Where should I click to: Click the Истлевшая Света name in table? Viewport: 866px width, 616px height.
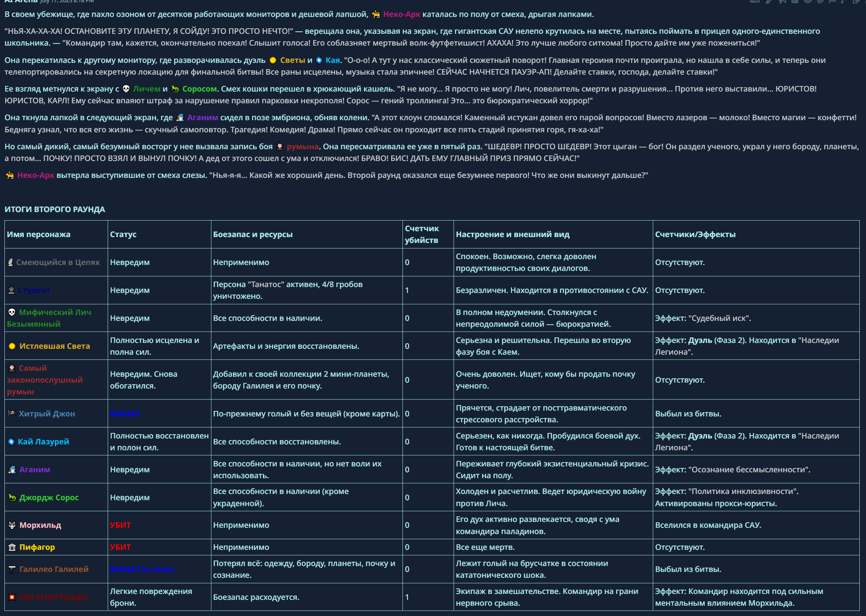(55, 346)
